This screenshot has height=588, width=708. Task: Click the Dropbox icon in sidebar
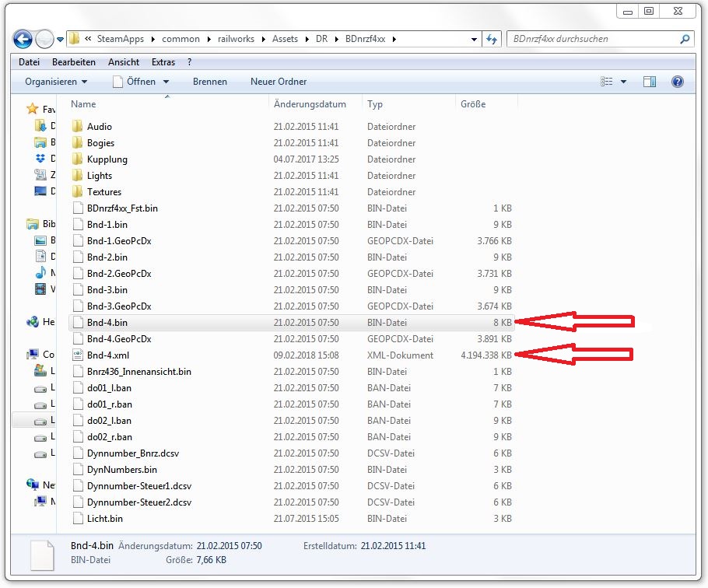[x=40, y=159]
